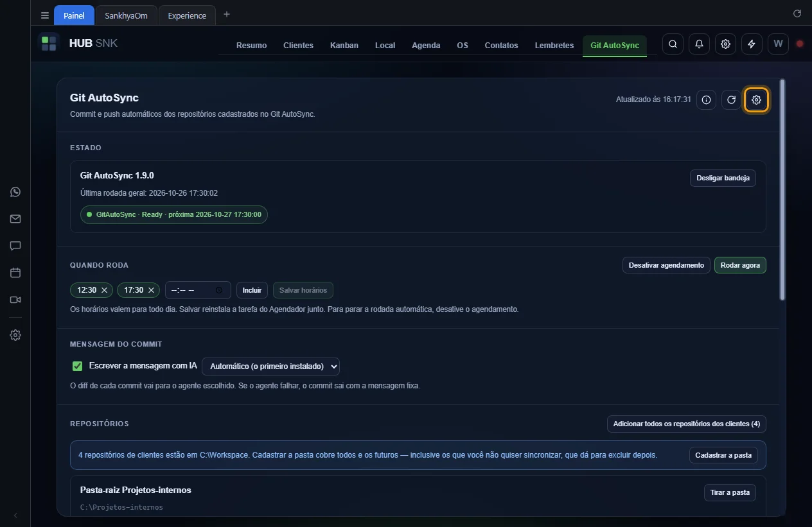Open the Automático agent dropdown
This screenshot has width=812, height=527.
tap(270, 367)
